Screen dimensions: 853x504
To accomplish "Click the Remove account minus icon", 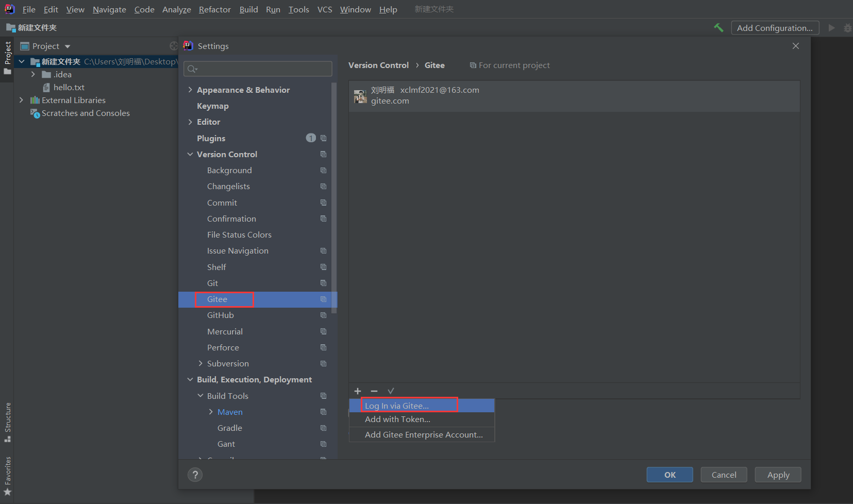I will [x=374, y=391].
